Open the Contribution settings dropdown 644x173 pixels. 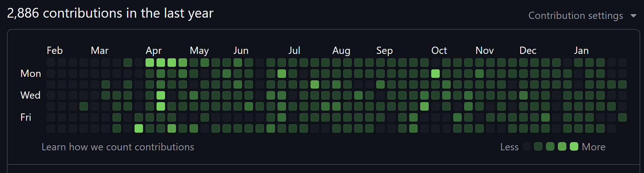point(582,15)
